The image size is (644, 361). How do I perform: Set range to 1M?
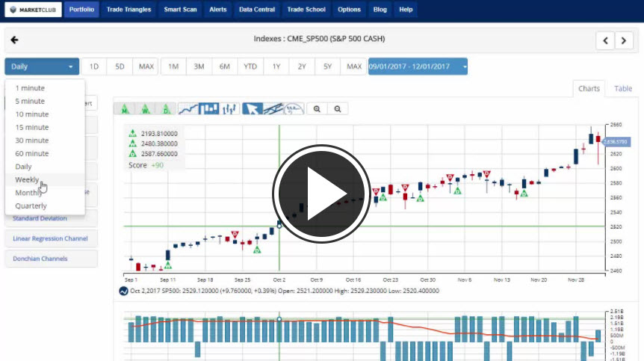click(173, 67)
